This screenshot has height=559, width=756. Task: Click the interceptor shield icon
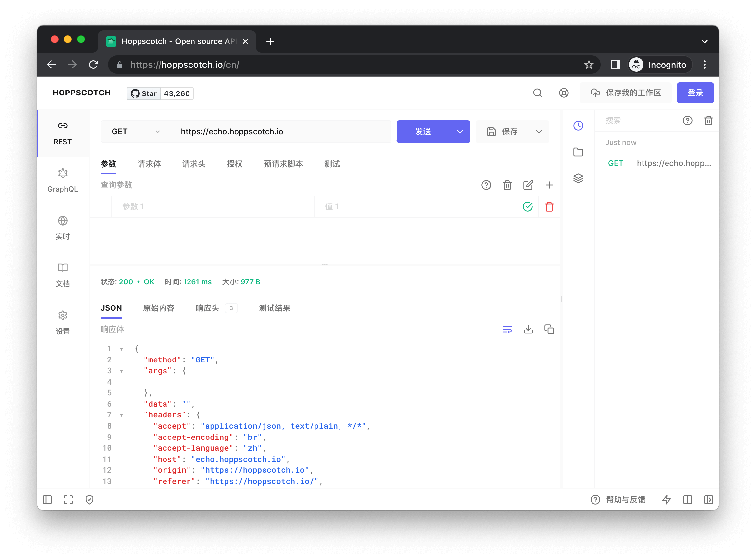tap(89, 500)
